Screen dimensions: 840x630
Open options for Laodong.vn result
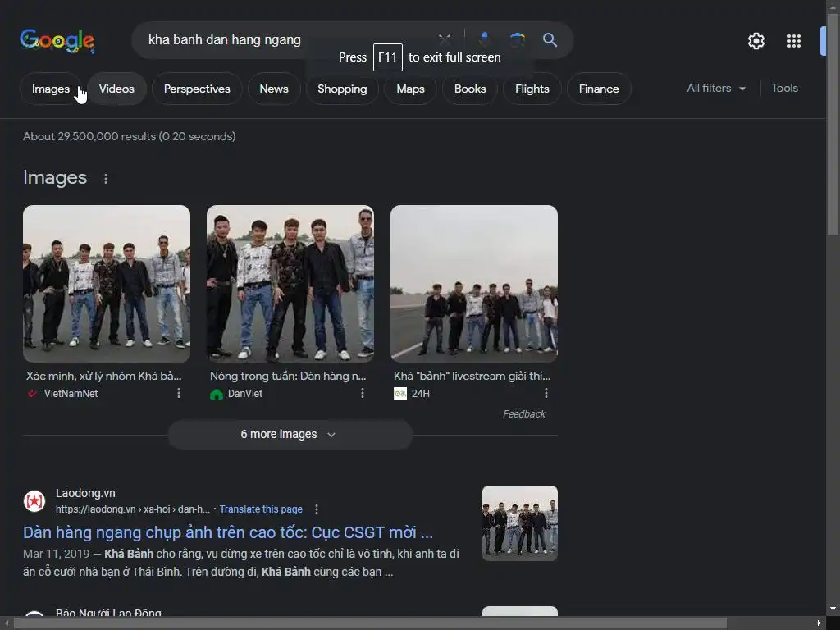(317, 509)
